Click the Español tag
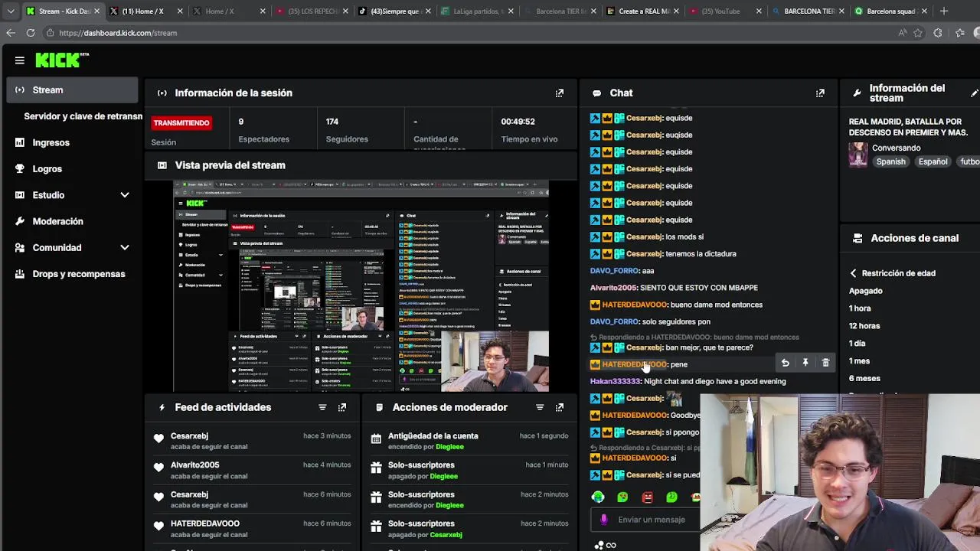 coord(933,161)
